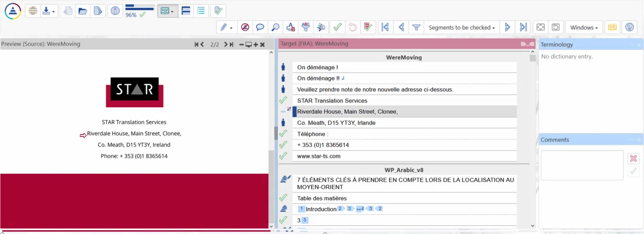Click the STAR logo in the preview
This screenshot has height=234, width=644.
pos(134,92)
